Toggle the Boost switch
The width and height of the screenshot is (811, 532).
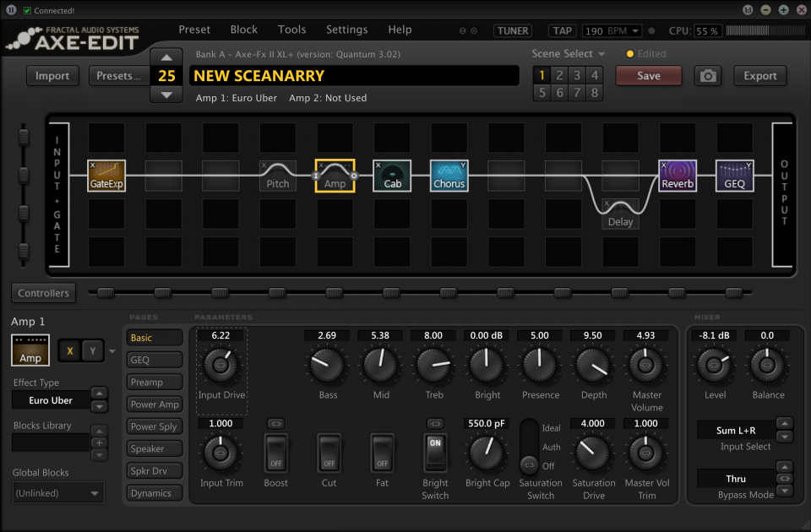point(275,453)
